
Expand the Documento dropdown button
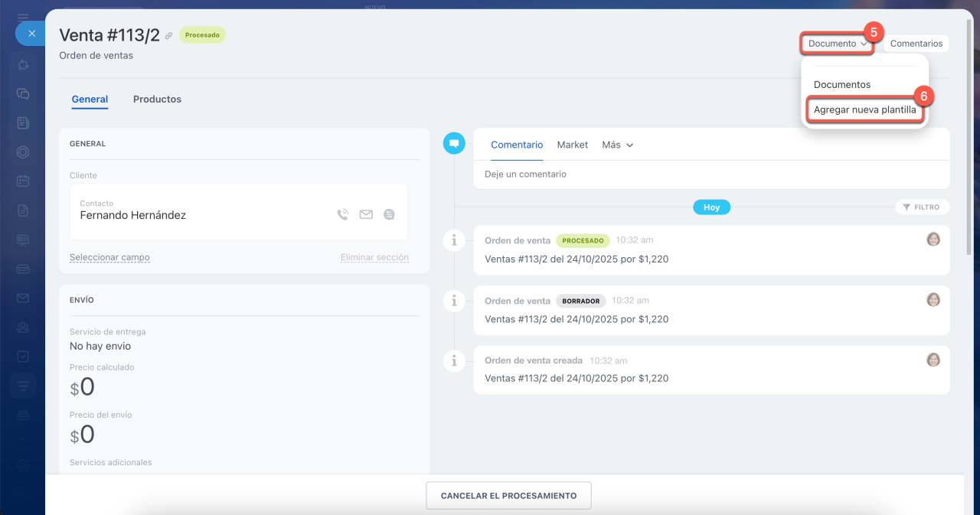click(x=838, y=44)
